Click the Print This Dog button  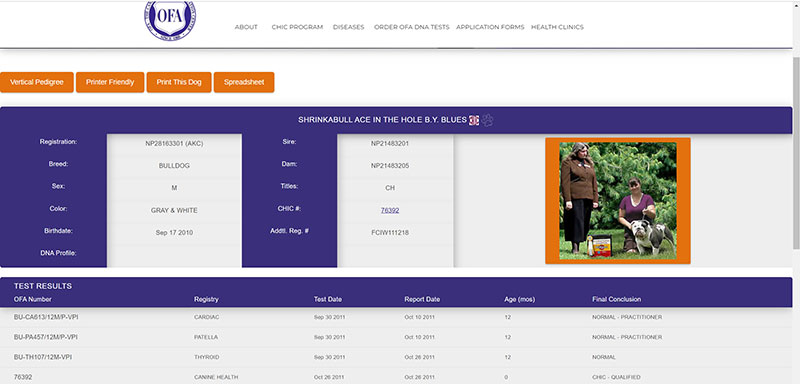click(179, 82)
